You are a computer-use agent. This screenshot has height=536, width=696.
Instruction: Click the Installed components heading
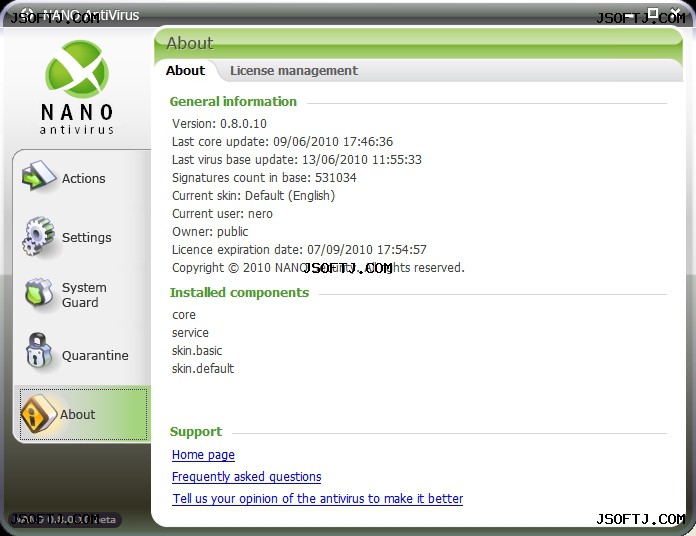pyautogui.click(x=239, y=293)
